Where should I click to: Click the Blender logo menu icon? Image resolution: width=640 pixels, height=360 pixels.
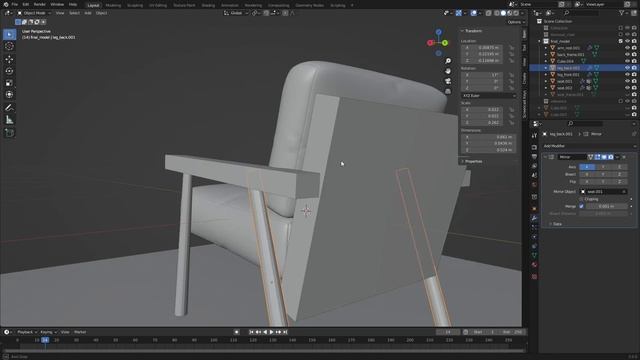point(6,4)
